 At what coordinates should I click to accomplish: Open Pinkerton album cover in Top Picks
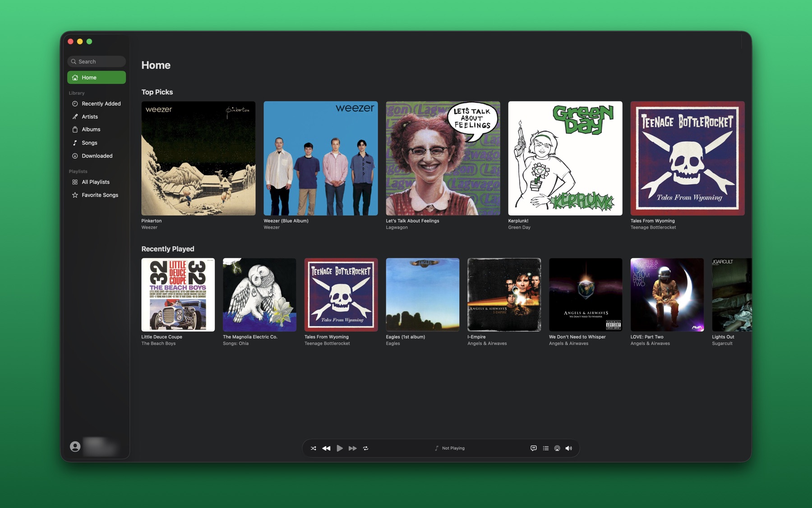click(x=198, y=158)
